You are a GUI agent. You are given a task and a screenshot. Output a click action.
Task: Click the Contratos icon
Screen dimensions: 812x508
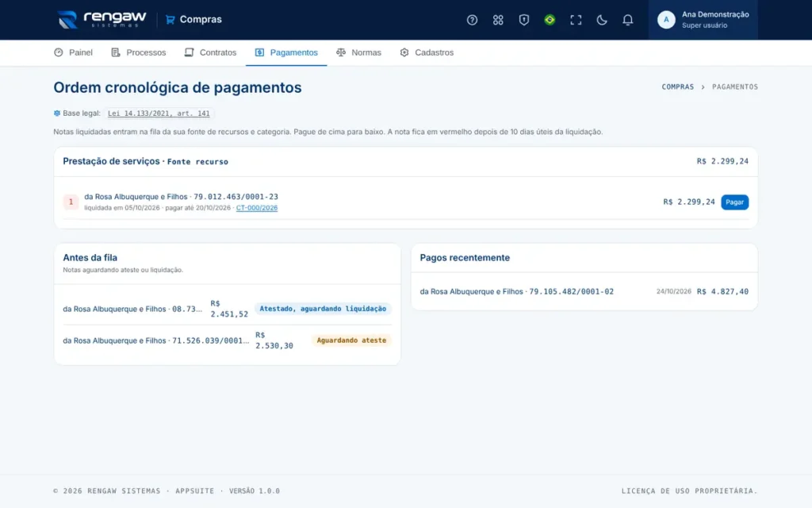pyautogui.click(x=189, y=52)
